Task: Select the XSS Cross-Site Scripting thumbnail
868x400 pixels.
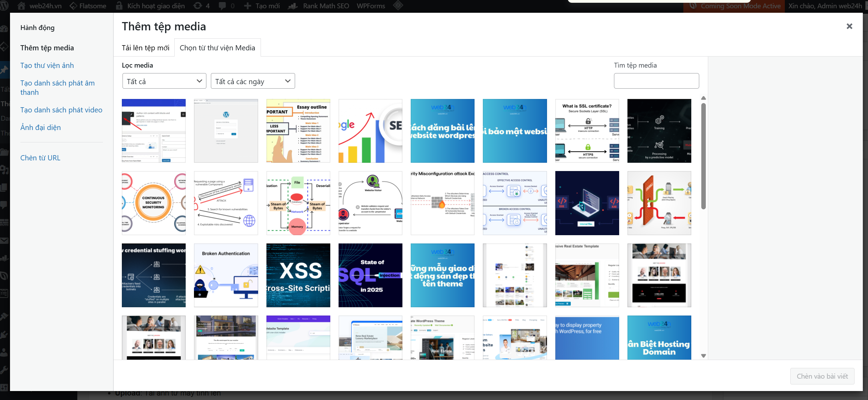Action: coord(298,275)
